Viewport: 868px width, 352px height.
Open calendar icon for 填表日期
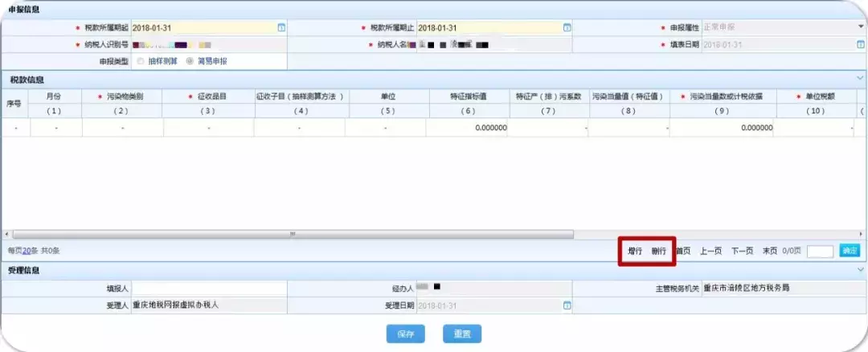point(861,45)
